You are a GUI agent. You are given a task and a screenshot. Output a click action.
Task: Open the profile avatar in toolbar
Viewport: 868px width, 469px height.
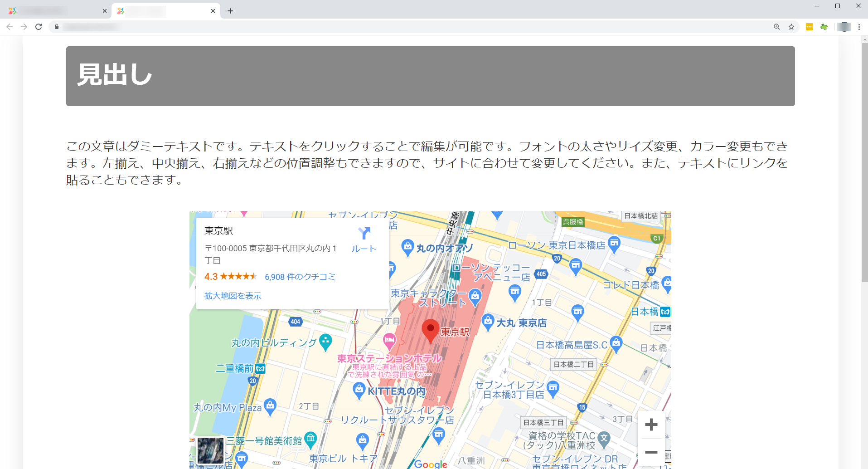(x=844, y=27)
